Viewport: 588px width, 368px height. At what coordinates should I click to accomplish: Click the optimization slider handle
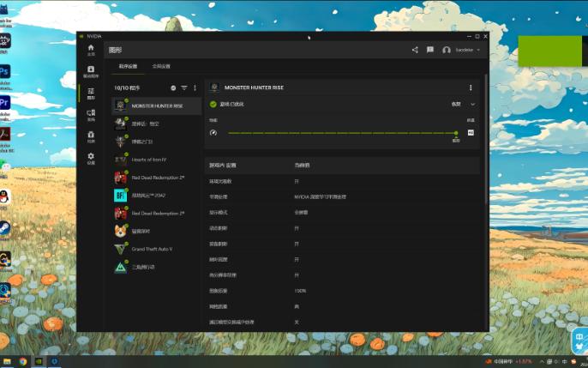click(456, 133)
